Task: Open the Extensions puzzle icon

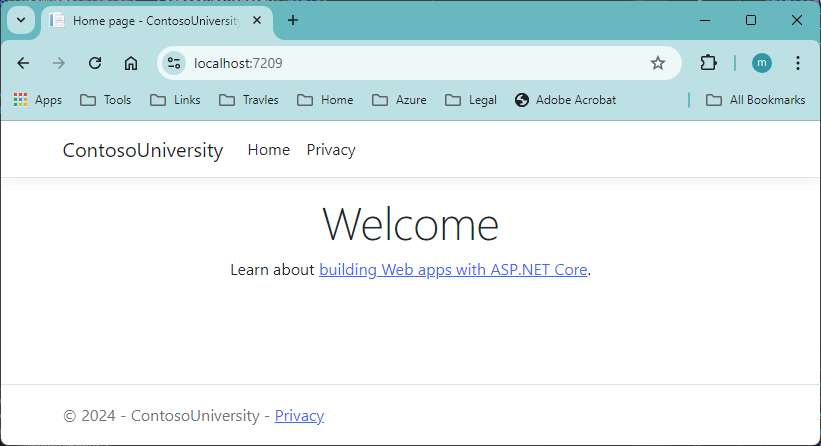Action: tap(708, 63)
